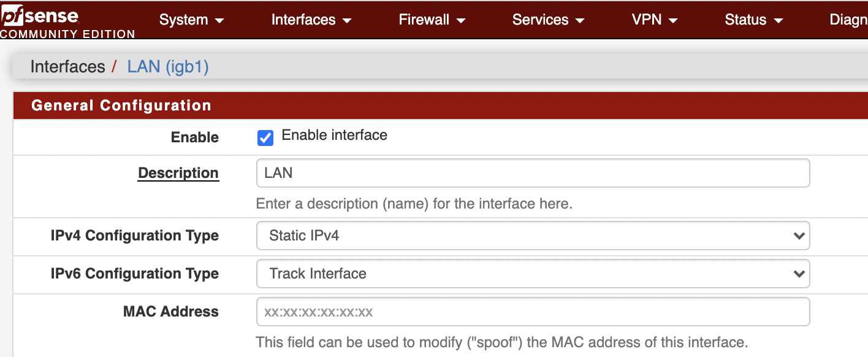Open the Interfaces menu

[311, 20]
